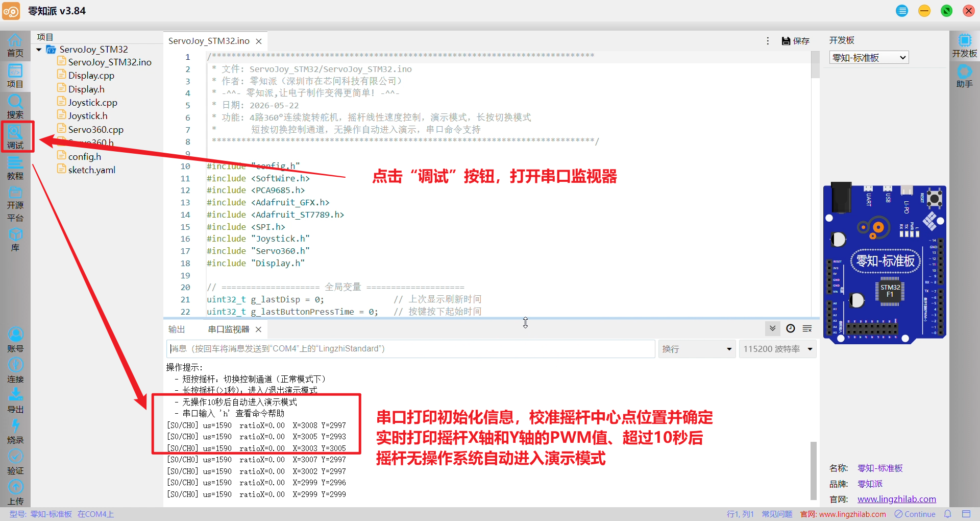Close the ServoJoy_STM32.ino editor tab

259,41
